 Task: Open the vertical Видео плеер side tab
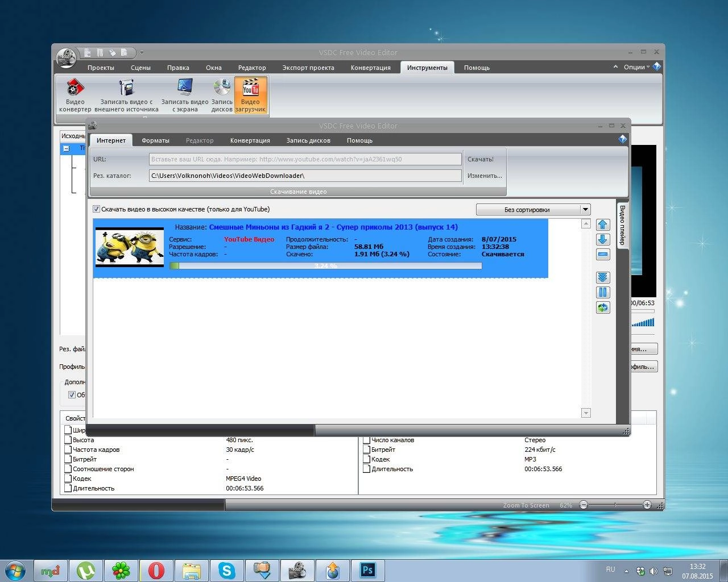[622, 225]
